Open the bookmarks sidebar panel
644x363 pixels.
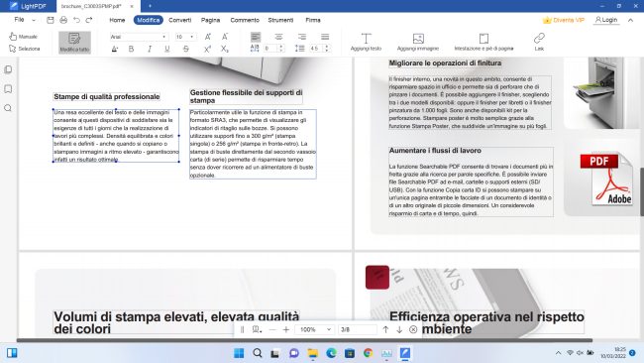point(8,89)
